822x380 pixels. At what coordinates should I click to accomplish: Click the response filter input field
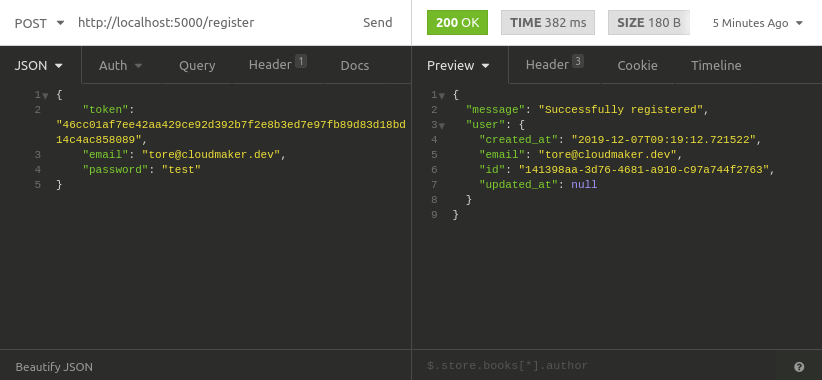(603, 366)
